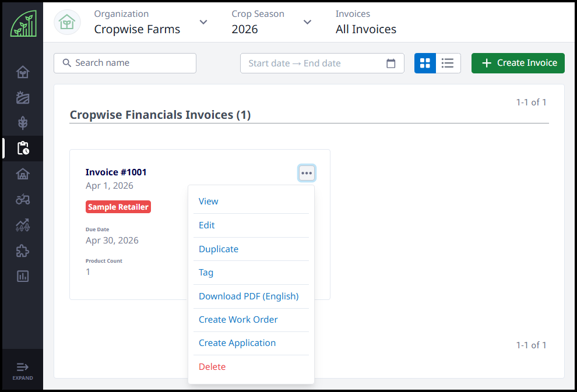Click the invoice three-dot options button

tap(307, 173)
